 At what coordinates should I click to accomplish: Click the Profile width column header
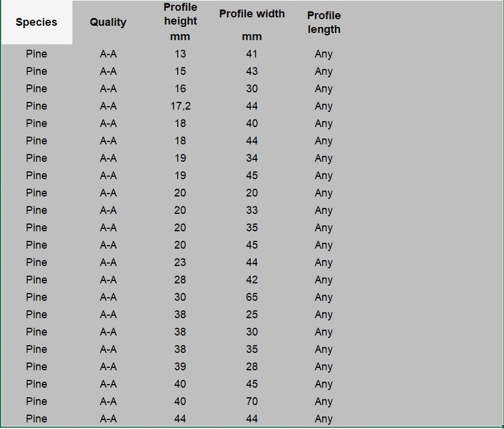(252, 14)
